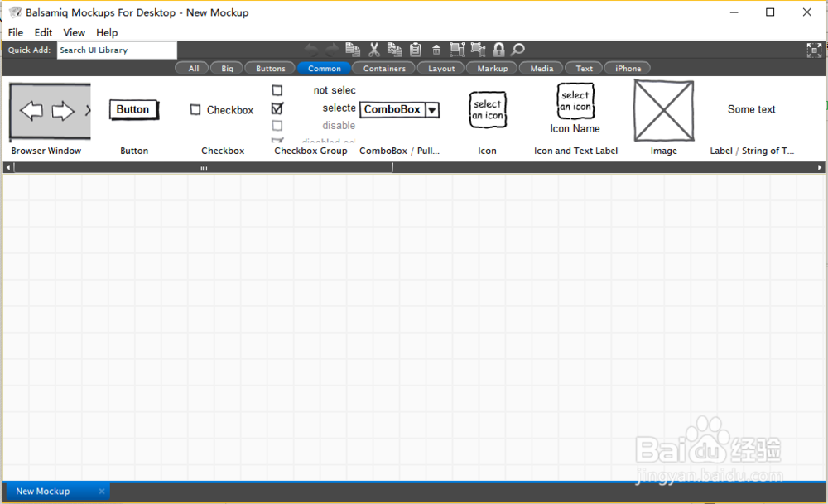Click the 'Icon and Text Label' caption
The height and width of the screenshot is (504, 828).
point(575,151)
